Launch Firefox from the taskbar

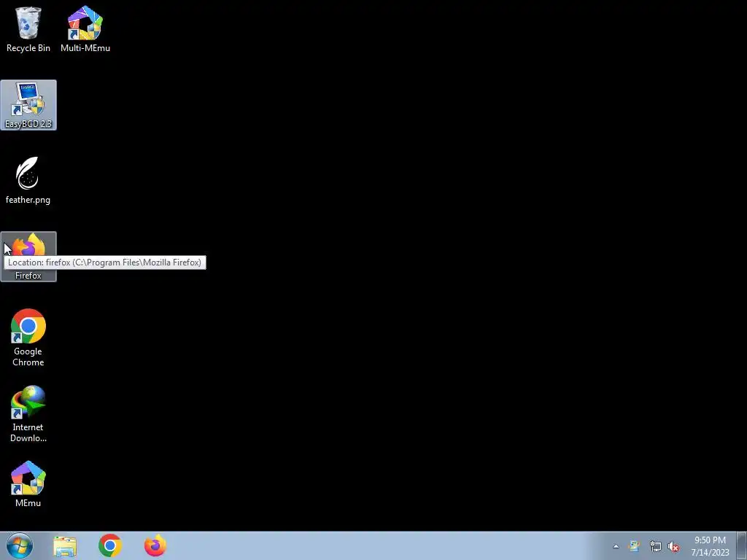pos(155,545)
